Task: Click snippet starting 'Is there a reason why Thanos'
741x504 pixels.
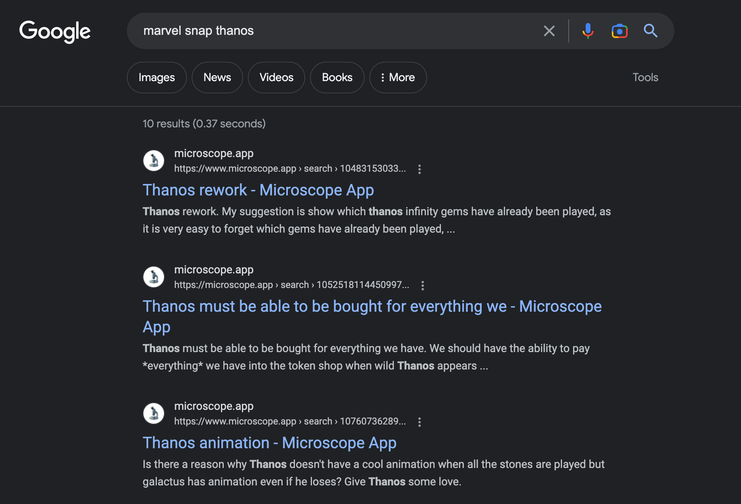Action: 373,473
